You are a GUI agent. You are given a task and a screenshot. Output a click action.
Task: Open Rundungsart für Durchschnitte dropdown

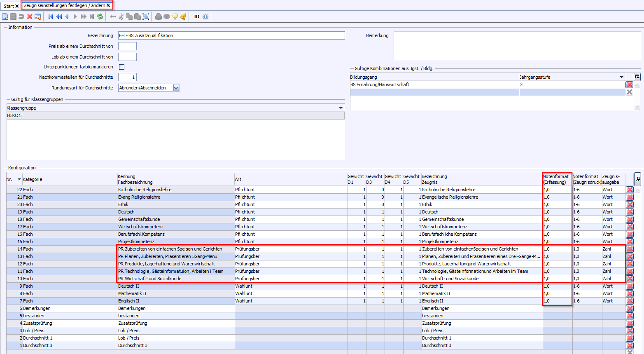click(x=176, y=88)
